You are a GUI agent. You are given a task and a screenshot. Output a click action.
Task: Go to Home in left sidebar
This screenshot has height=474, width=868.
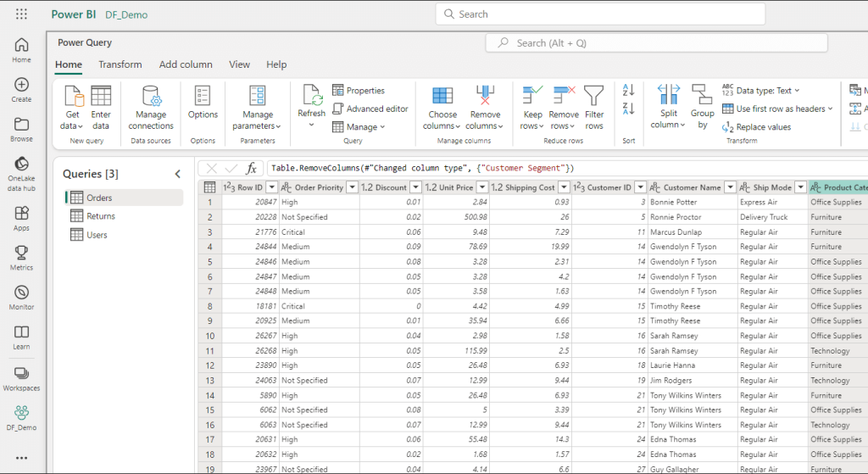(x=21, y=50)
